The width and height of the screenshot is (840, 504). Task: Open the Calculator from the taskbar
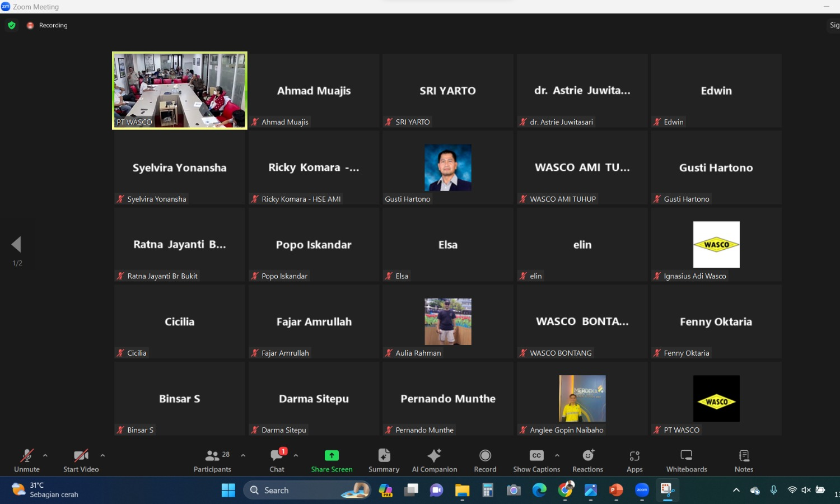pos(488,491)
